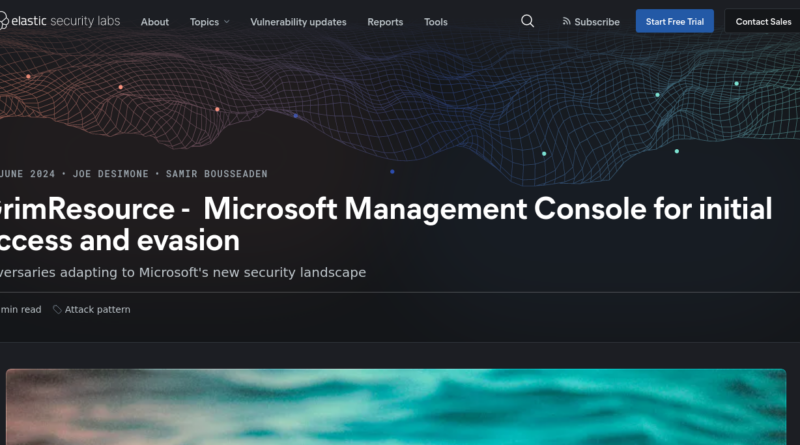Image resolution: width=800 pixels, height=445 pixels.
Task: Click the tag icon next to Attack pattern
Action: [57, 310]
